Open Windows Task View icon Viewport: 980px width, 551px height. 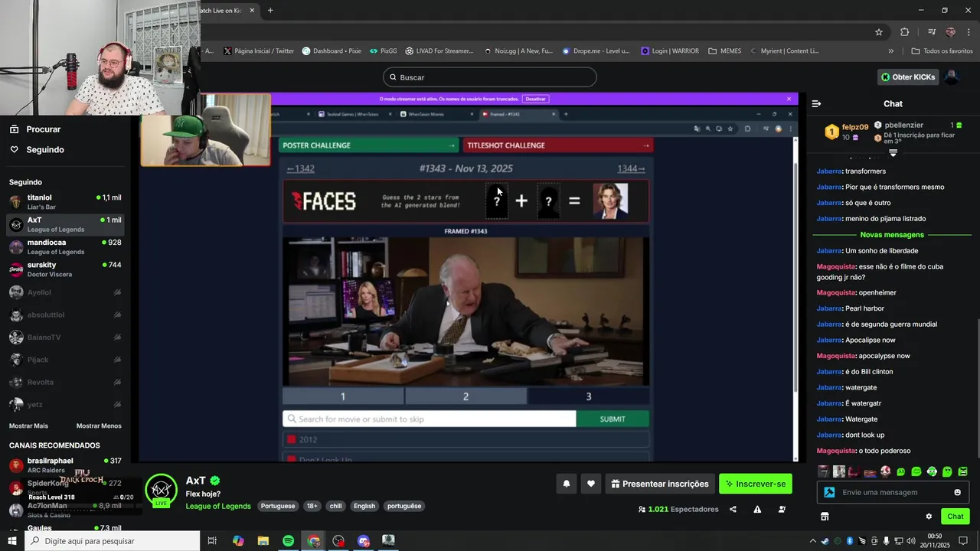[x=212, y=541]
